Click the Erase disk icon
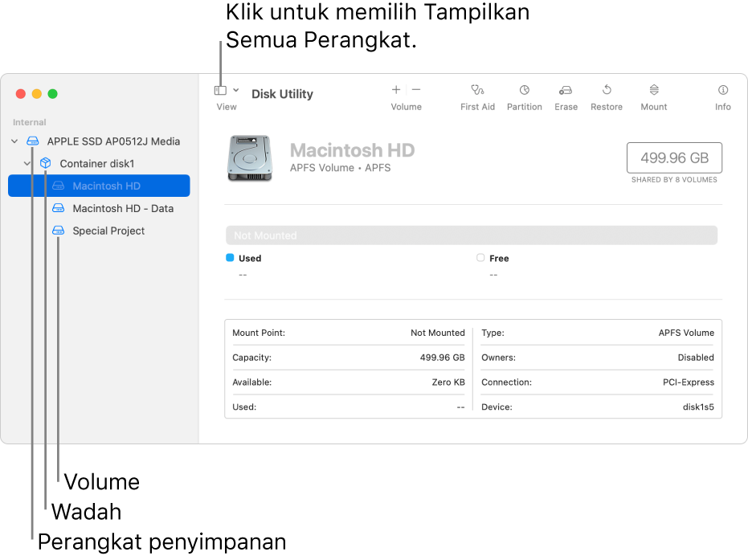 click(x=566, y=90)
